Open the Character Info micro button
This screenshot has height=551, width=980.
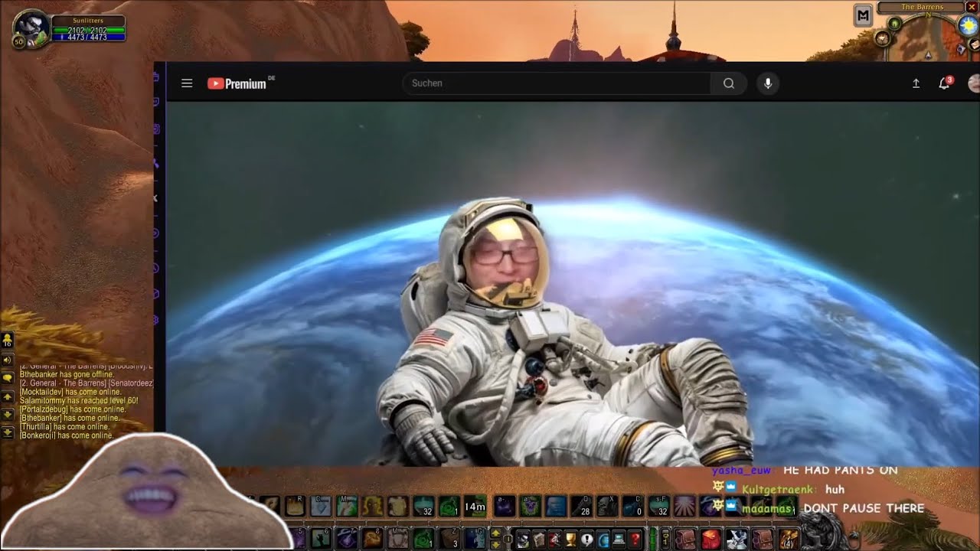(523, 540)
